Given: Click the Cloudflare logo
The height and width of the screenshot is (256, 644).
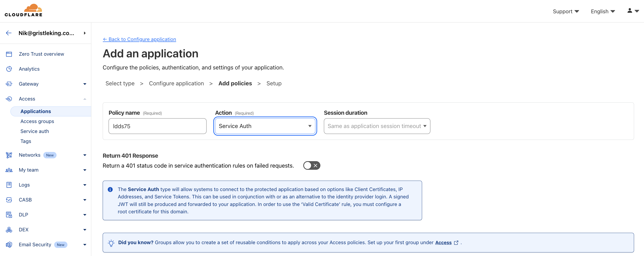Looking at the screenshot, I should click(23, 10).
